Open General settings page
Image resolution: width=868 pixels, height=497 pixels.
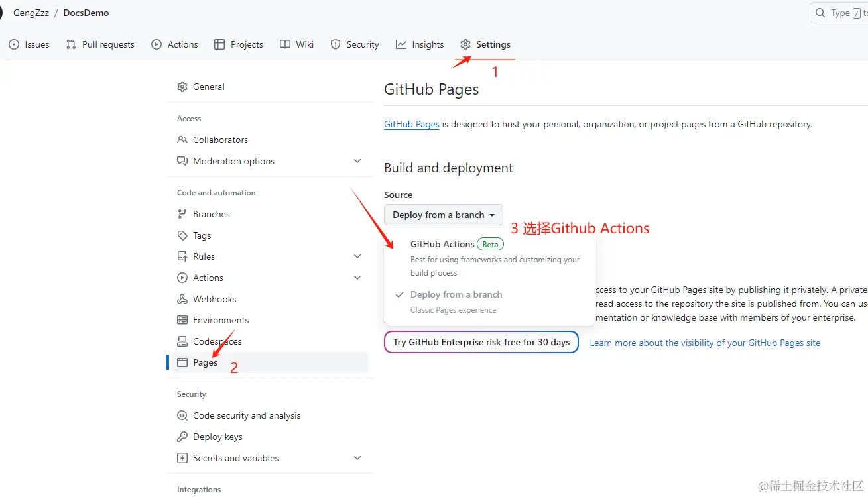(270, 87)
